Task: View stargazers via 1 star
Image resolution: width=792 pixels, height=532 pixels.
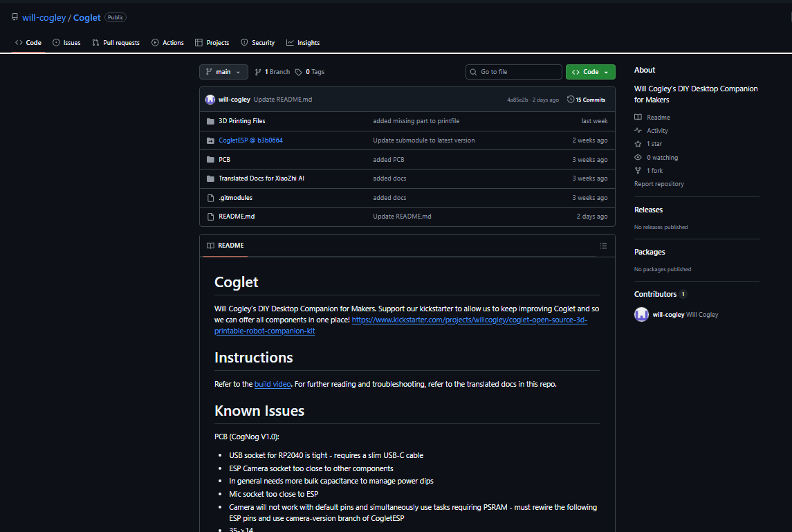Action: (x=648, y=144)
